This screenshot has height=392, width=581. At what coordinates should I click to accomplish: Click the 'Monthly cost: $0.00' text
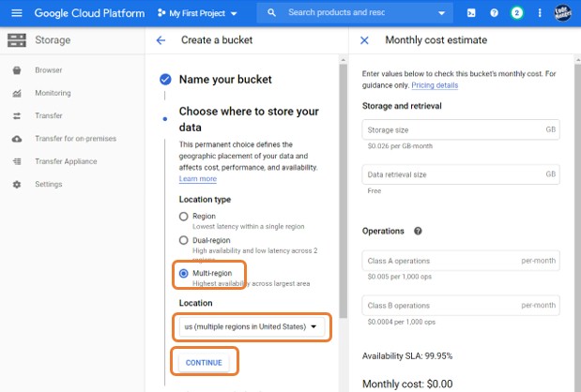(407, 384)
